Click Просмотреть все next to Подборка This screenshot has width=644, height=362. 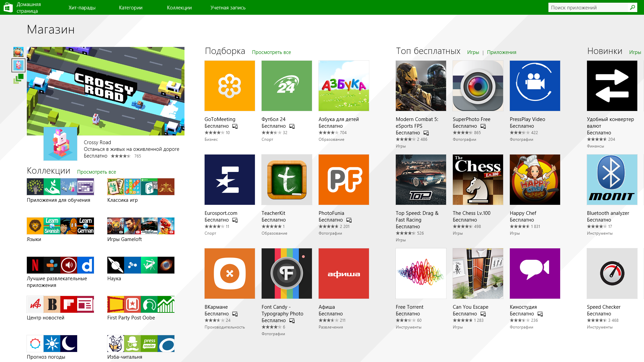pyautogui.click(x=271, y=52)
